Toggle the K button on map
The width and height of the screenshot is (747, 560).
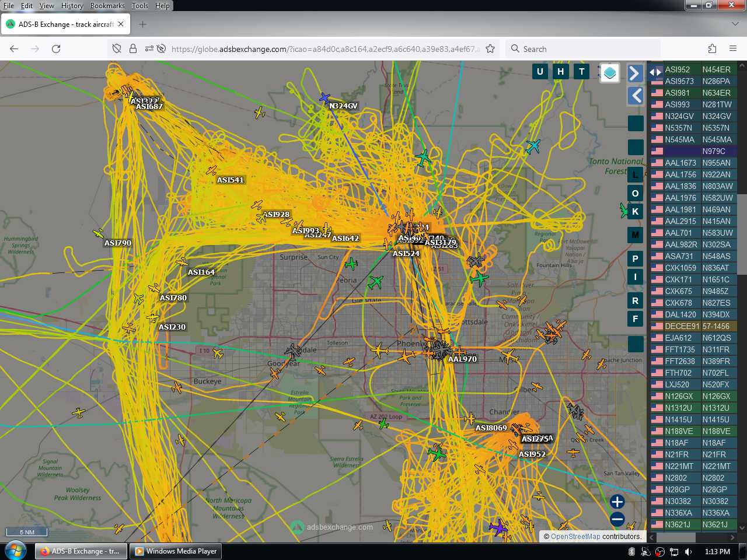[x=636, y=211]
